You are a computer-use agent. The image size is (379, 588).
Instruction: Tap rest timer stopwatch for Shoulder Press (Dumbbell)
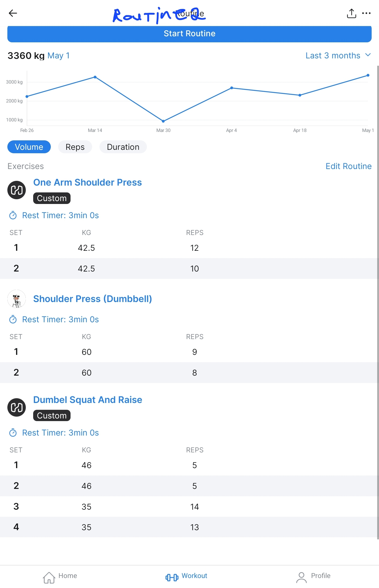[13, 320]
